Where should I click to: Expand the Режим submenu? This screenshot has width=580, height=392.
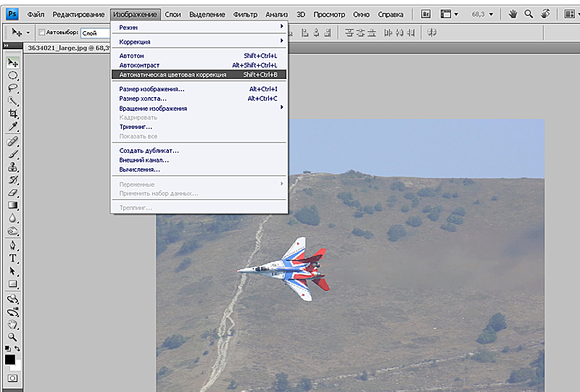tap(199, 28)
